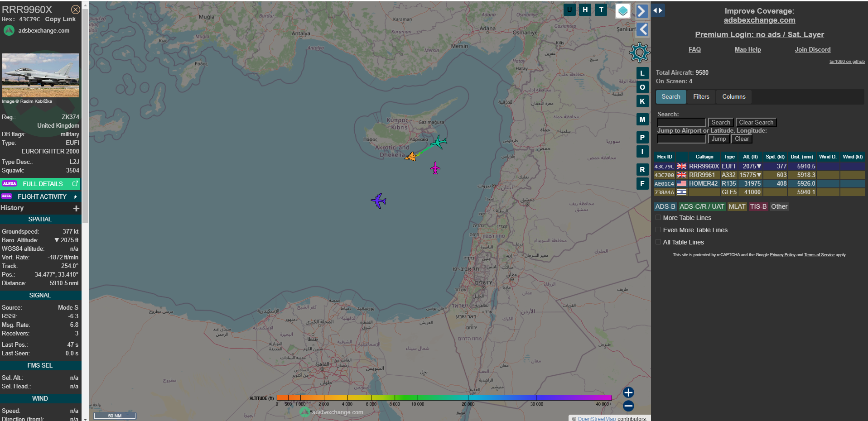Click the K map option button

(x=642, y=101)
